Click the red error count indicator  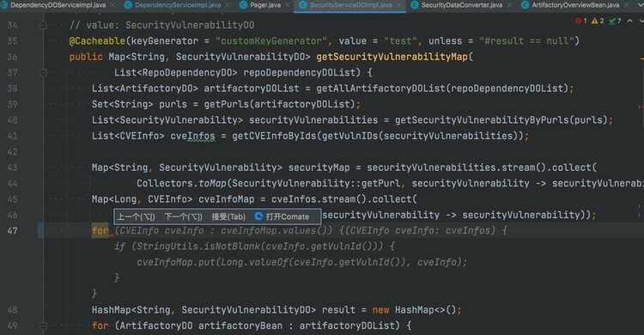581,21
